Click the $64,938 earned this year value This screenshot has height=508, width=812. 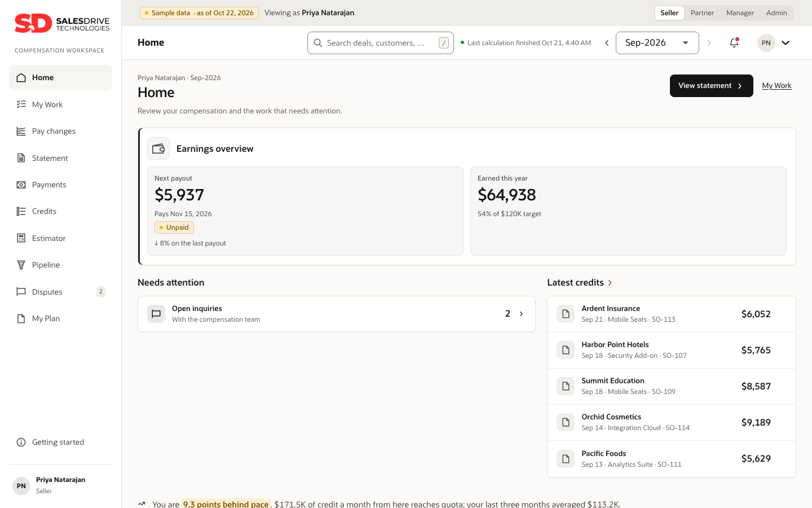coord(506,195)
